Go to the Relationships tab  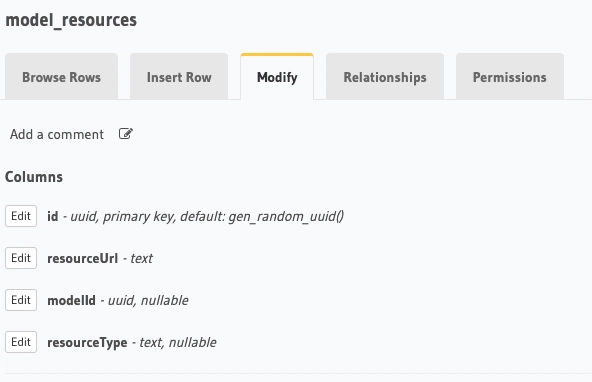point(385,77)
